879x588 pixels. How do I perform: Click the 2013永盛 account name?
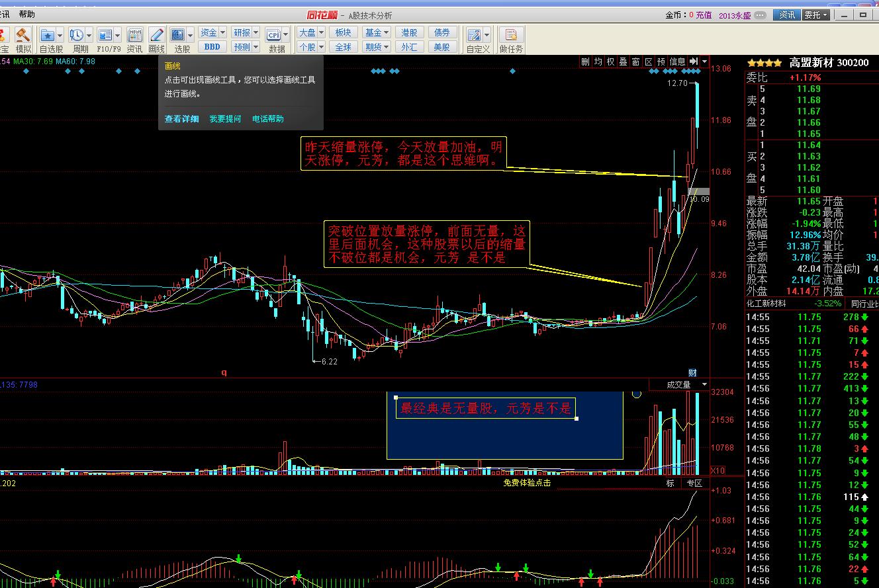tap(735, 15)
